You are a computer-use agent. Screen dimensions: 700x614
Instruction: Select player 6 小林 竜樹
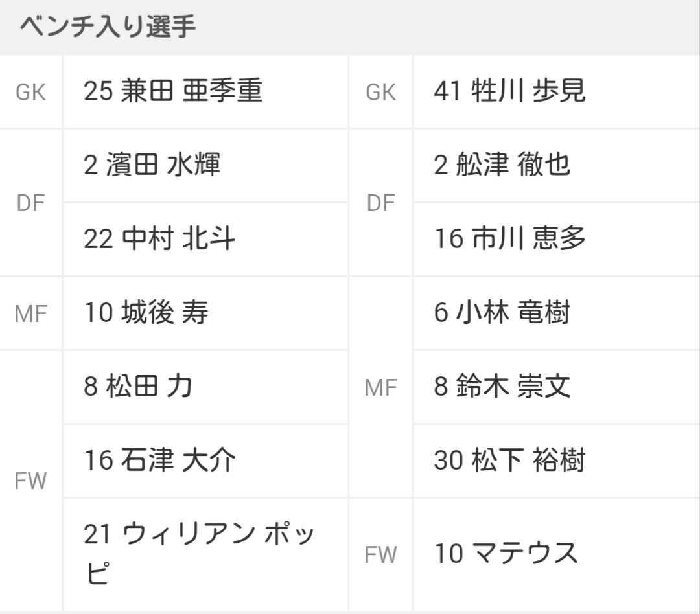557,313
